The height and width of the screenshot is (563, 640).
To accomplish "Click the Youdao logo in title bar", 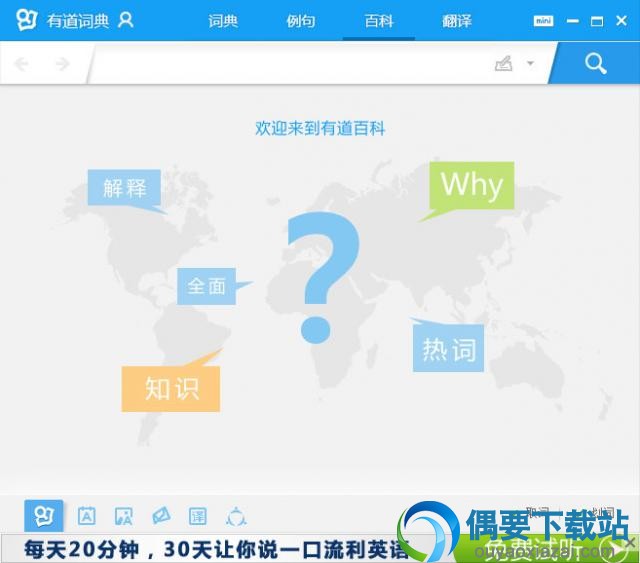I will coord(27,20).
